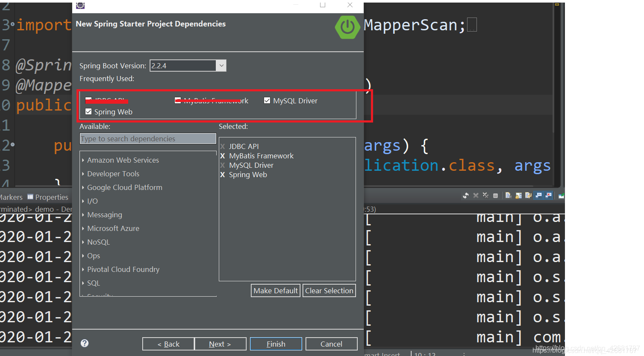Select JDBC API text in Selected list
Screen dimensions: 644x356
click(244, 146)
